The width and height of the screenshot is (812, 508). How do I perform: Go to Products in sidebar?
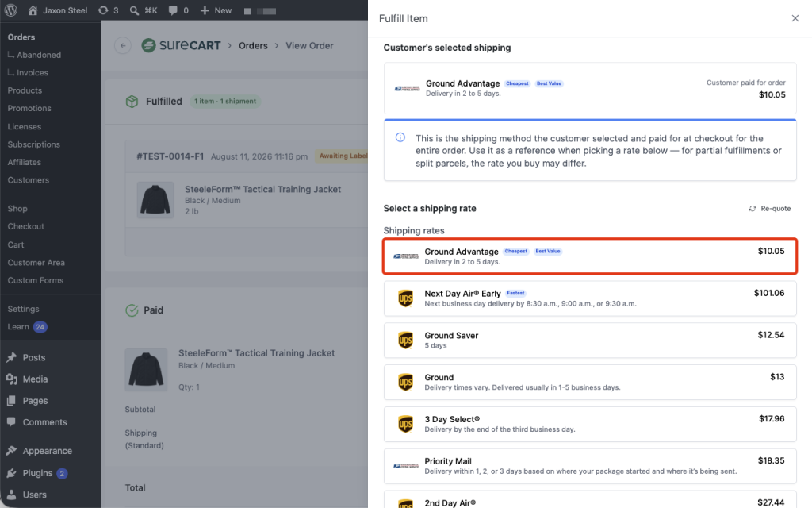(25, 90)
